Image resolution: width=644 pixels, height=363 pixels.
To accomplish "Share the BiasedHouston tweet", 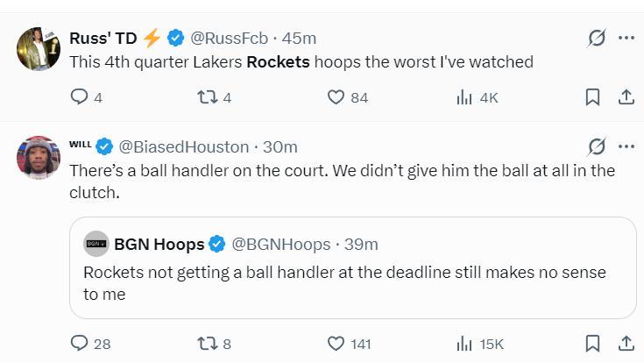I will (626, 343).
